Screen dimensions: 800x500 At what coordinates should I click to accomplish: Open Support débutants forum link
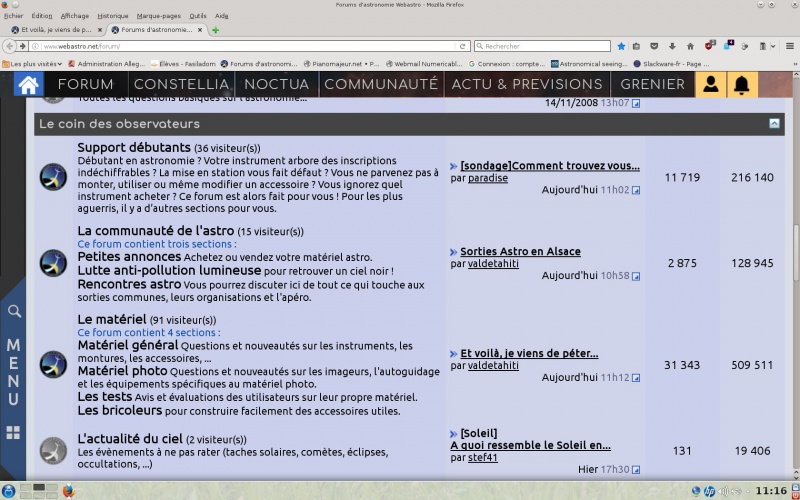coord(134,147)
